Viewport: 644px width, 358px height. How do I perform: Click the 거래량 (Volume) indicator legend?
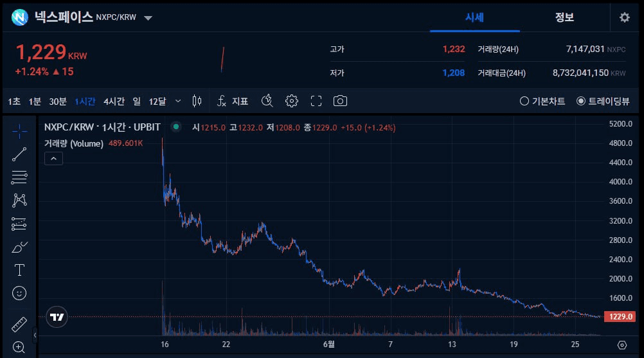pyautogui.click(x=74, y=143)
